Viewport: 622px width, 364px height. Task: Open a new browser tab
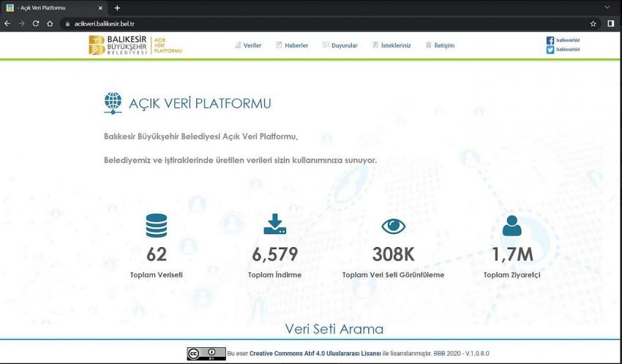point(117,7)
